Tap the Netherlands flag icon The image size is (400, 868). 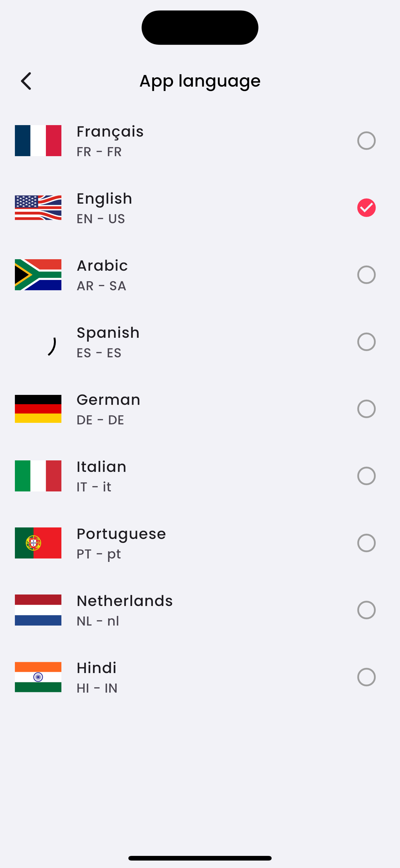pyautogui.click(x=38, y=610)
